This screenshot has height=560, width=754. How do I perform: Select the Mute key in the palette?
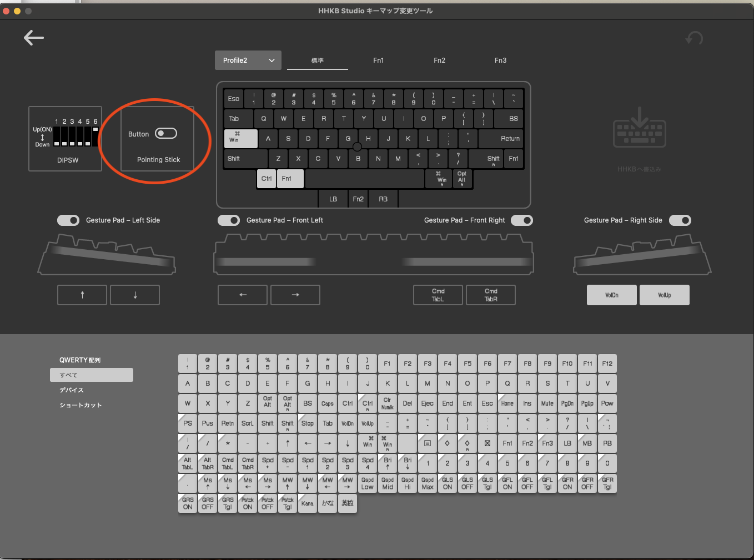pos(547,403)
